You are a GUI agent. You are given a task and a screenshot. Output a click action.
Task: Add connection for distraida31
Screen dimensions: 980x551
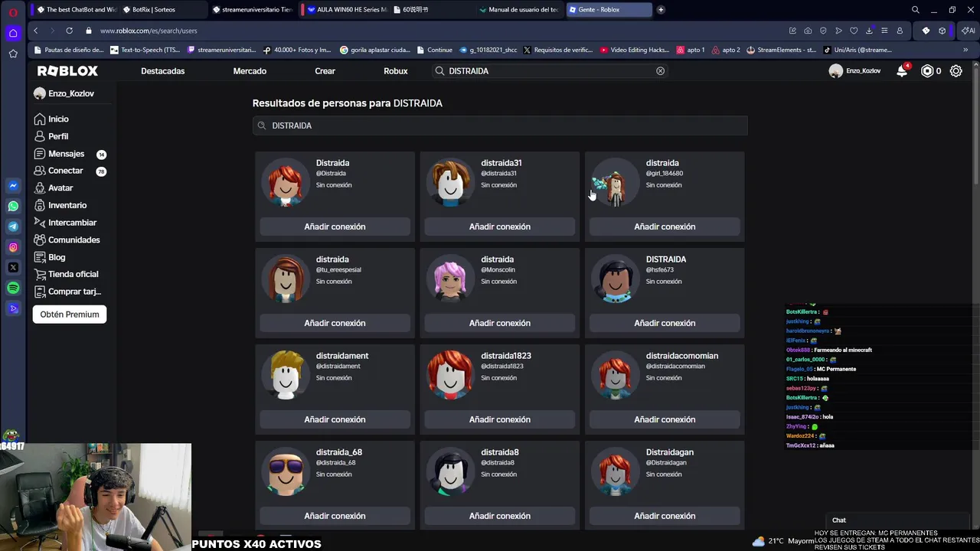[500, 227]
